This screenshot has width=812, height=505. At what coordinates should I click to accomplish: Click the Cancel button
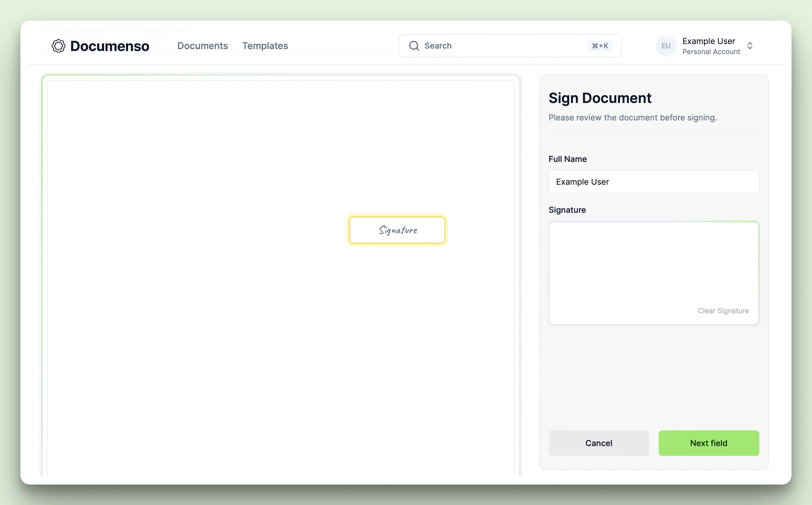pos(599,443)
